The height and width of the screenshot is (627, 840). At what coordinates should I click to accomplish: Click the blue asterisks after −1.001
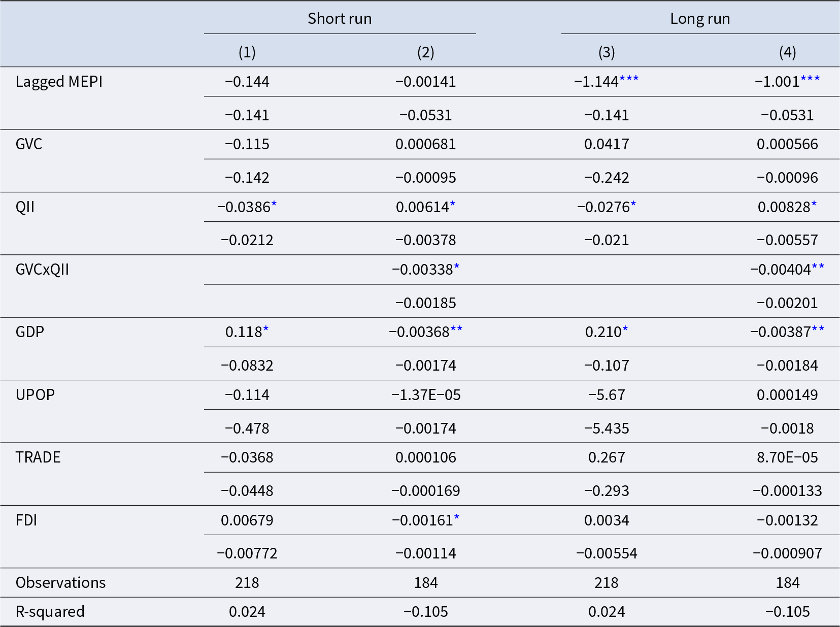pyautogui.click(x=810, y=79)
